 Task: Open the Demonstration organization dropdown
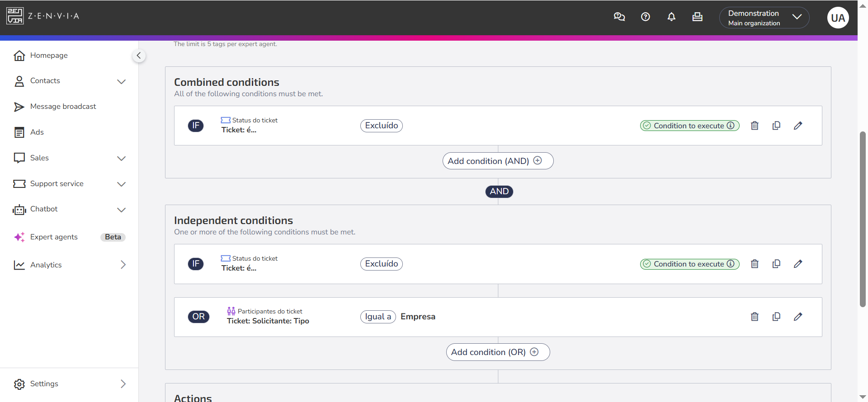(x=764, y=18)
